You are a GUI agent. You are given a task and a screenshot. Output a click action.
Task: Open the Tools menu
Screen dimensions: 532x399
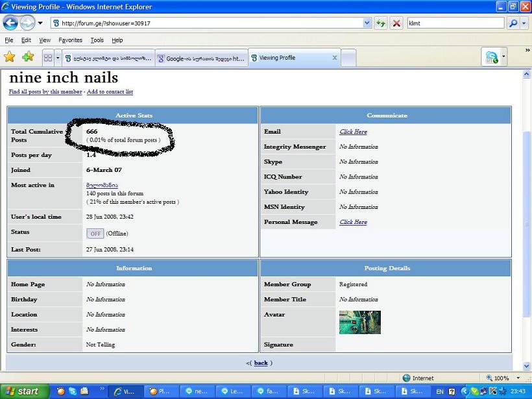pos(97,40)
